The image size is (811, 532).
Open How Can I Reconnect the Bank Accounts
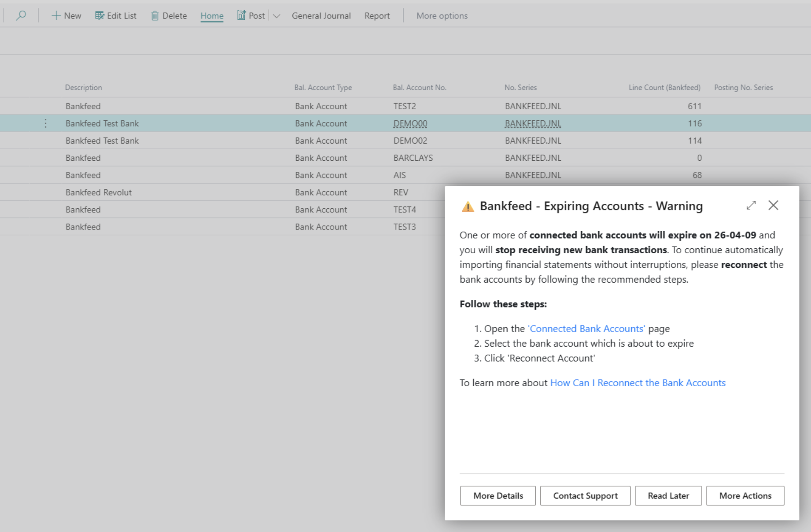[638, 383]
